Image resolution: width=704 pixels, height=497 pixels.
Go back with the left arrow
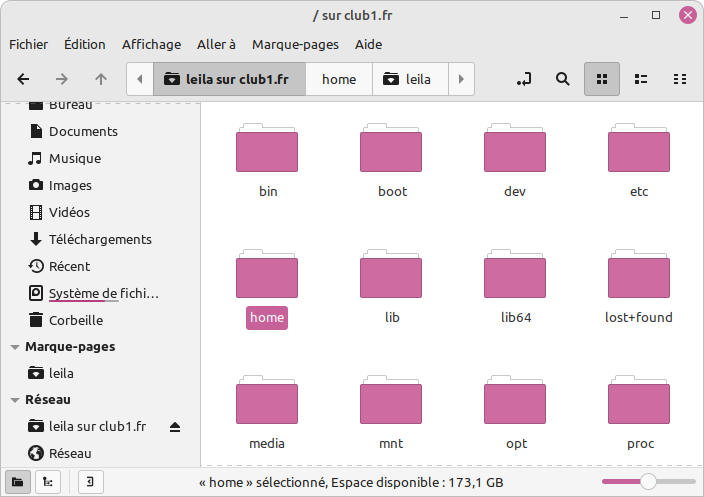pyautogui.click(x=23, y=79)
